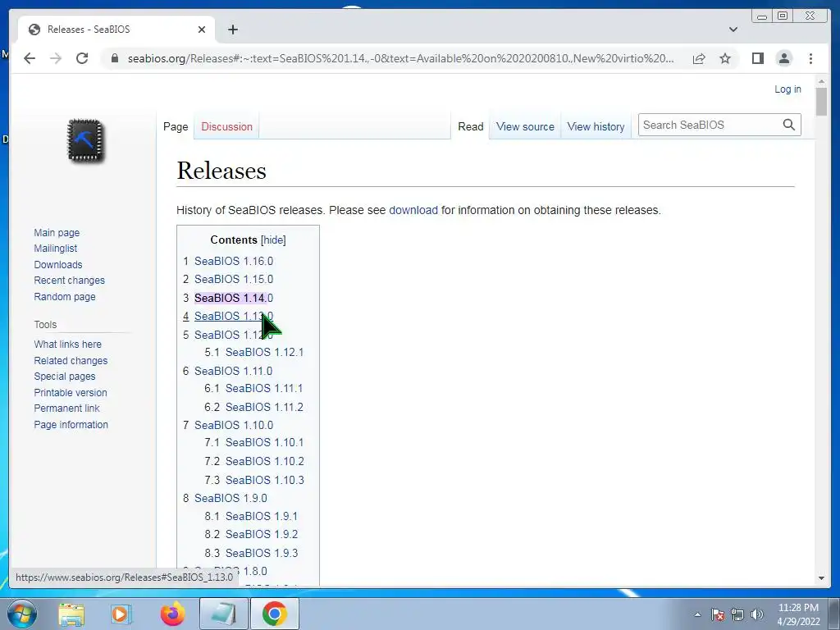The width and height of the screenshot is (840, 630).
Task: Reload the SeaBIOS Releases page
Action: (82, 58)
